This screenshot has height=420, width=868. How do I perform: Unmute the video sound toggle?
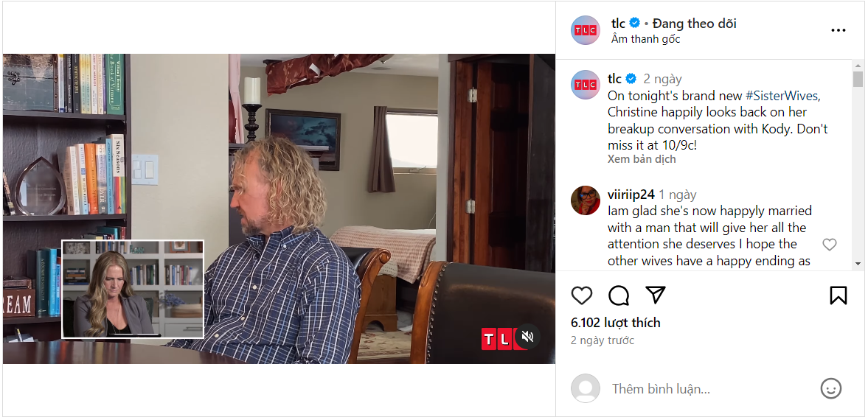click(527, 337)
